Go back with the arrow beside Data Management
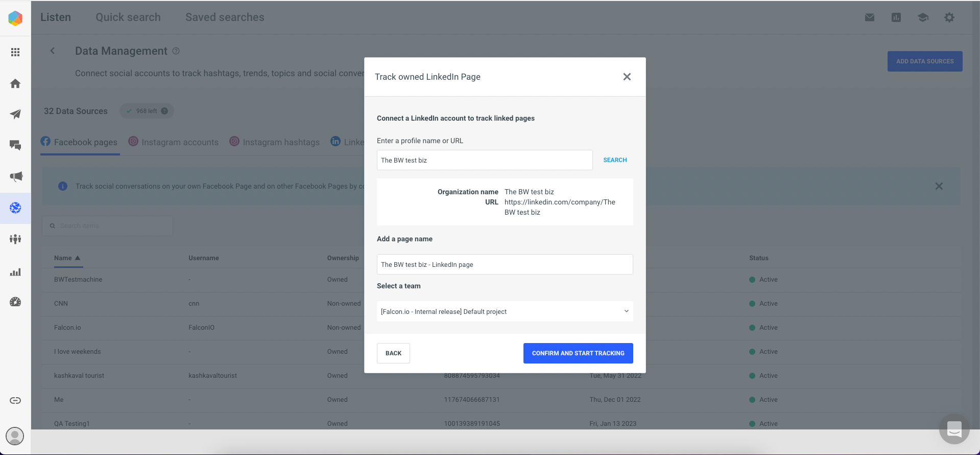Viewport: 980px width, 455px height. point(53,51)
